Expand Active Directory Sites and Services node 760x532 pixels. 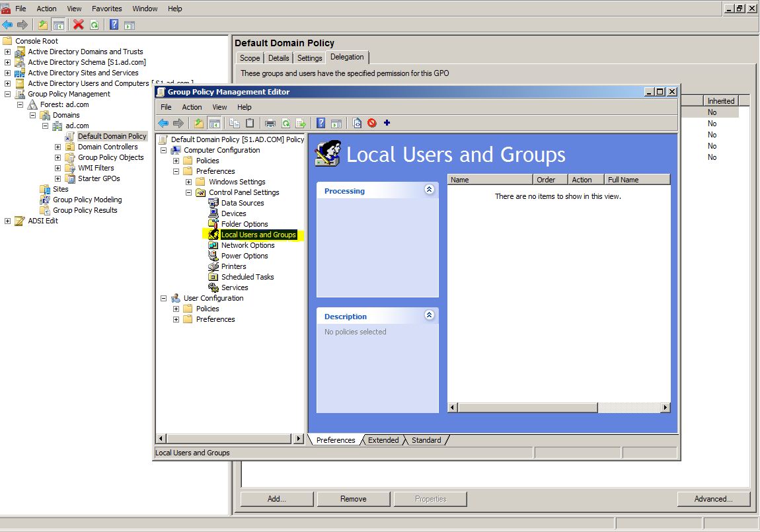(7, 73)
